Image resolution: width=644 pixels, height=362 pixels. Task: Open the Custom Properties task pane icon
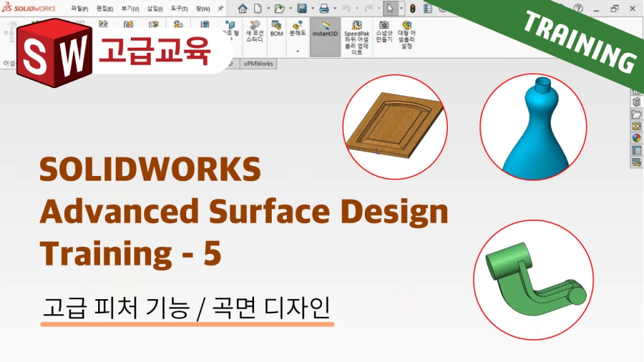(636, 151)
